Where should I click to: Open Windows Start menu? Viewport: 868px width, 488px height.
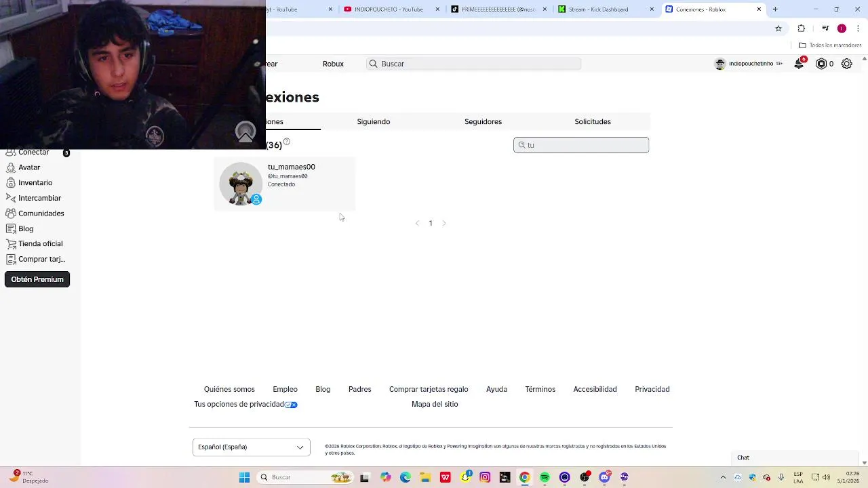coord(244,477)
